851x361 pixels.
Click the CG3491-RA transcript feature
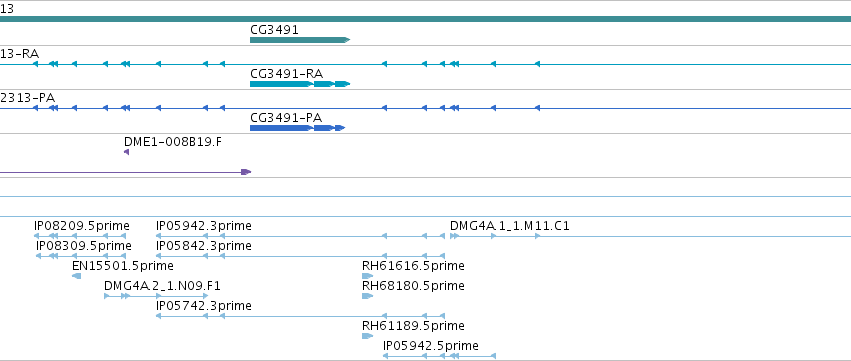pos(300,84)
